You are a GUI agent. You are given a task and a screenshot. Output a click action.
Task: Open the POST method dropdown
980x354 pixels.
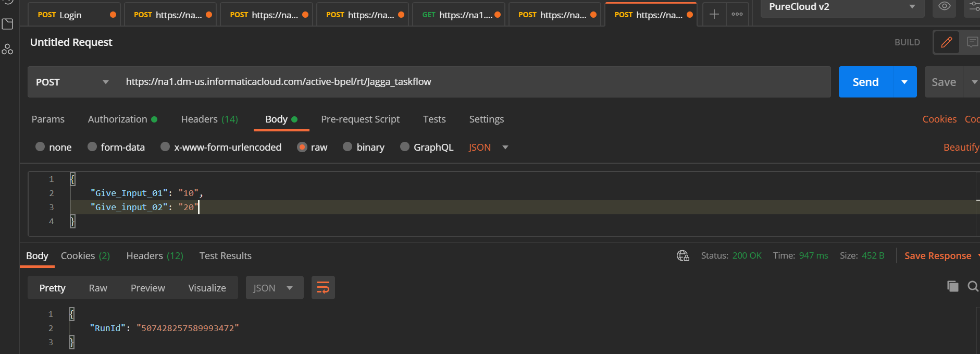(x=72, y=82)
